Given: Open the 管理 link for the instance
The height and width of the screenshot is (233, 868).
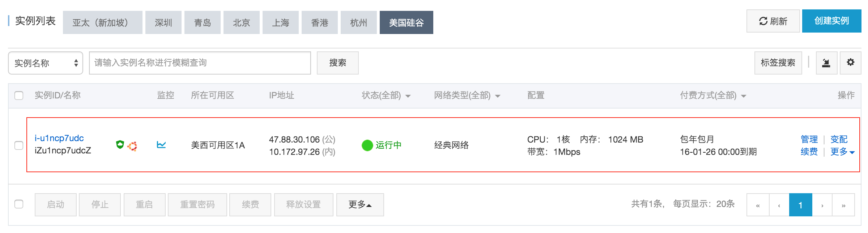Looking at the screenshot, I should pyautogui.click(x=809, y=139).
